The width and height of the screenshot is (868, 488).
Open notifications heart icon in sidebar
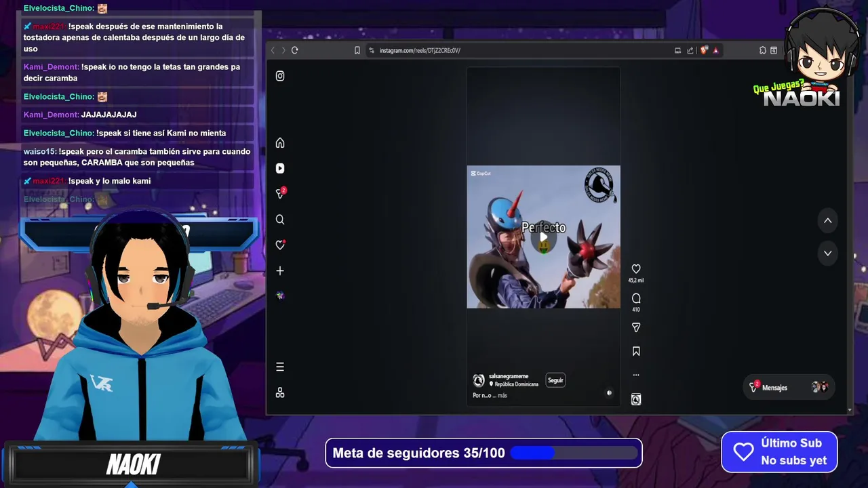click(280, 245)
